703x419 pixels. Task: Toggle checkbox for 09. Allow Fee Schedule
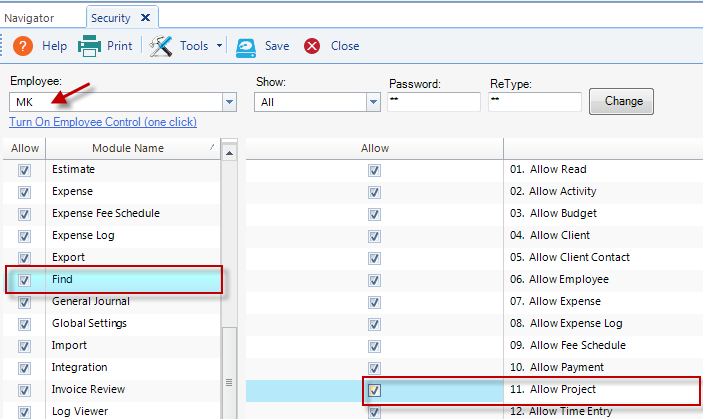click(x=374, y=346)
